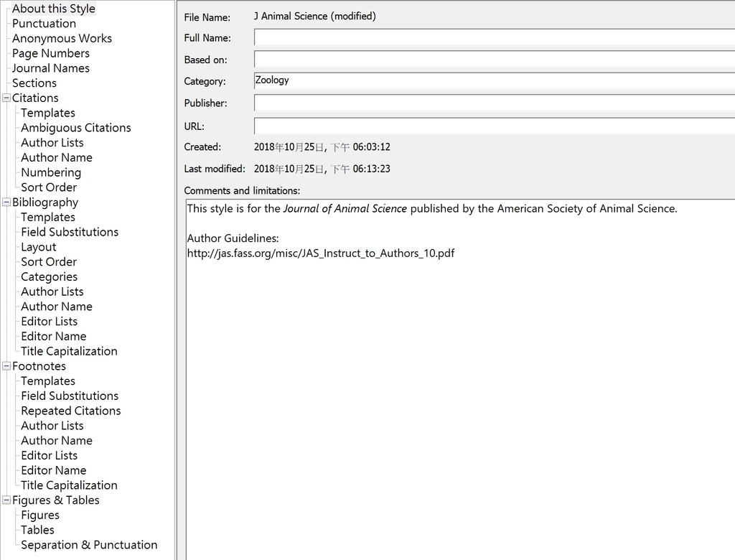This screenshot has height=560, width=735.
Task: Open Author Lists under Footnotes
Action: pos(52,426)
